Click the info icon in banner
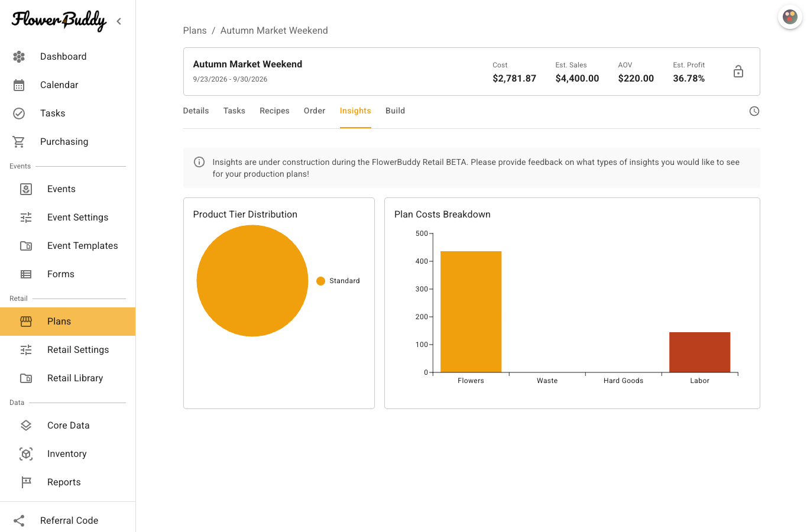 pos(199,162)
